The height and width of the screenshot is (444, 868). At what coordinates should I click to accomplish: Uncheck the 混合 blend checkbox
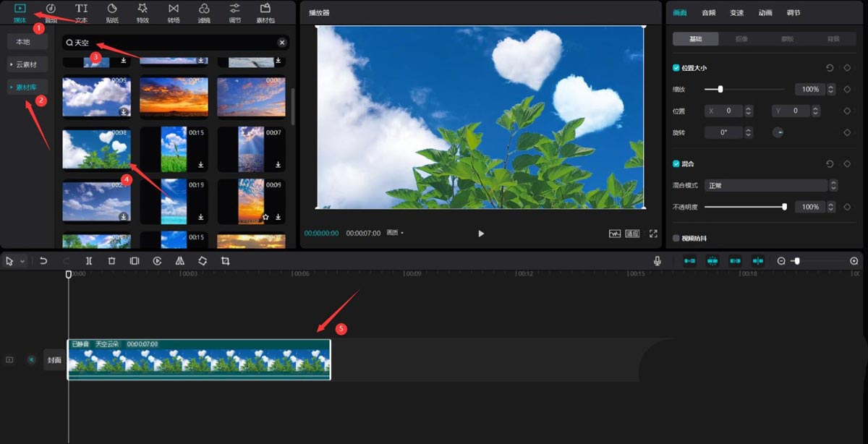click(x=676, y=164)
